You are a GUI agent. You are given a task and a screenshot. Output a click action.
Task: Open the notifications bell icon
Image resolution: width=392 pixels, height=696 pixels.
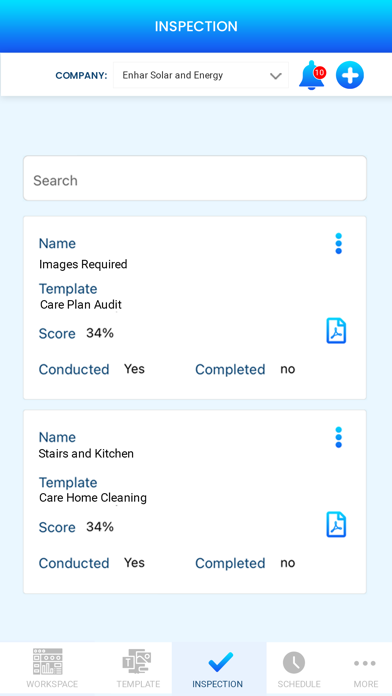(x=312, y=75)
